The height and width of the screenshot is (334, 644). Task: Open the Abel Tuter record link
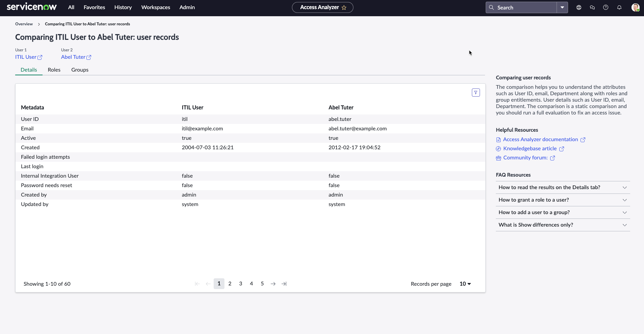73,57
